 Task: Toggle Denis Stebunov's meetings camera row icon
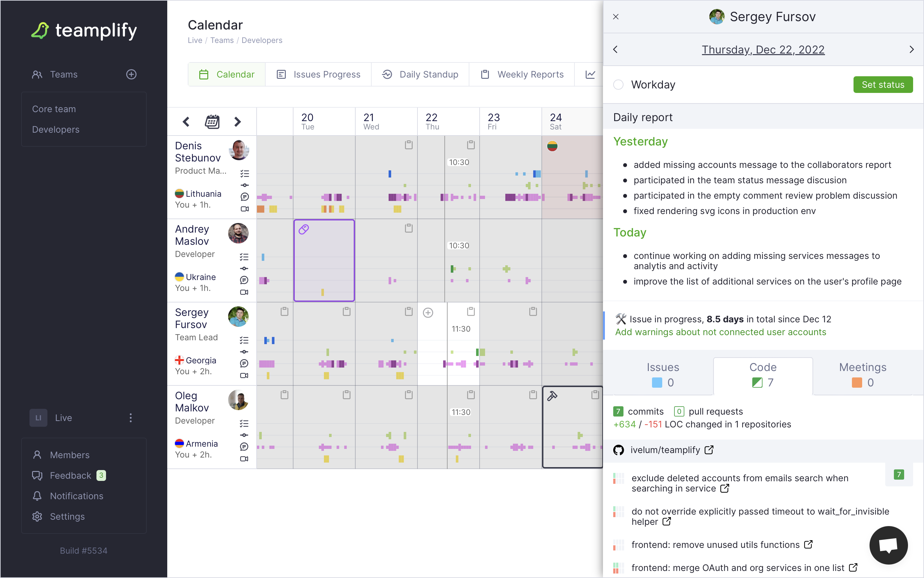tap(244, 209)
